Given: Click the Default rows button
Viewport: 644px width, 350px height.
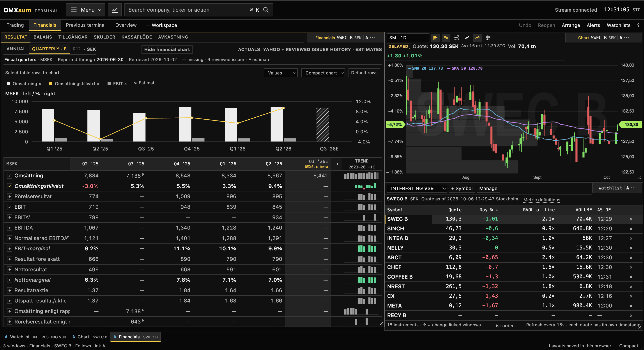Looking at the screenshot, I should [364, 73].
